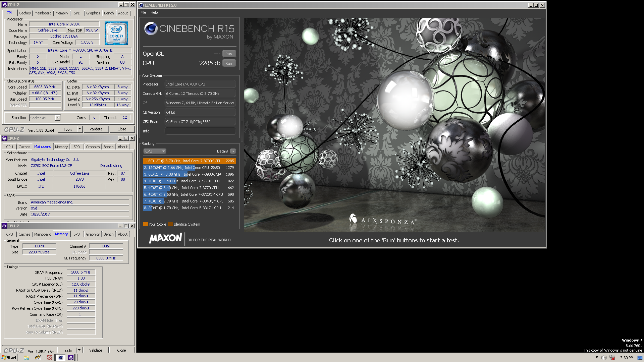
Task: Open the Socket #1 selection dropdown
Action: pos(58,118)
